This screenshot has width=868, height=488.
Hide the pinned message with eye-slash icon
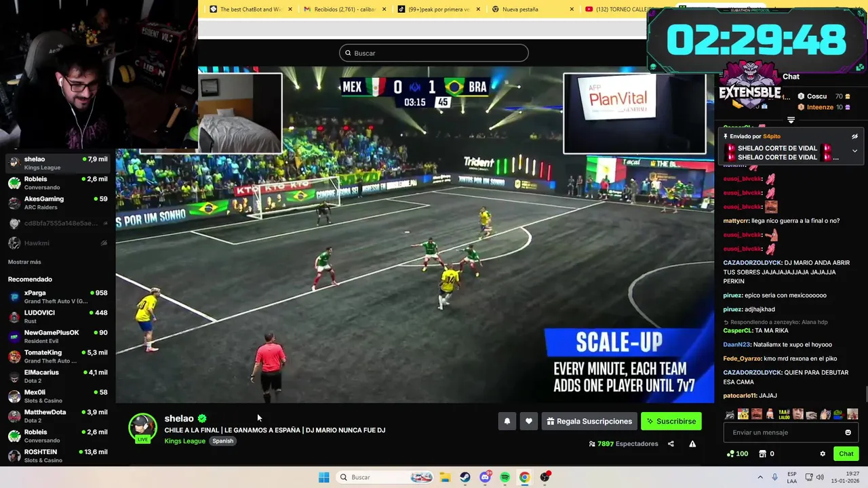pos(854,136)
